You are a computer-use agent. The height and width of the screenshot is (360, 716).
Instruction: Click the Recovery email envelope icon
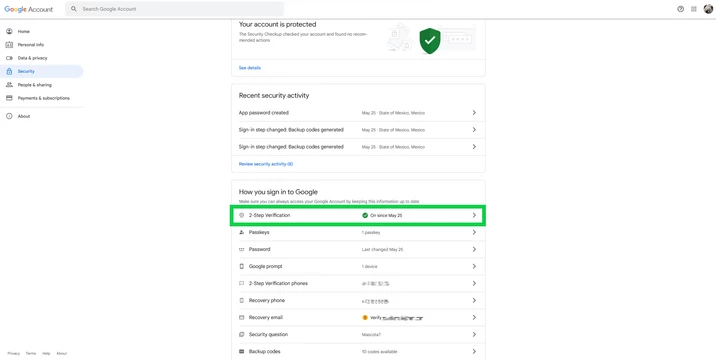point(242,318)
